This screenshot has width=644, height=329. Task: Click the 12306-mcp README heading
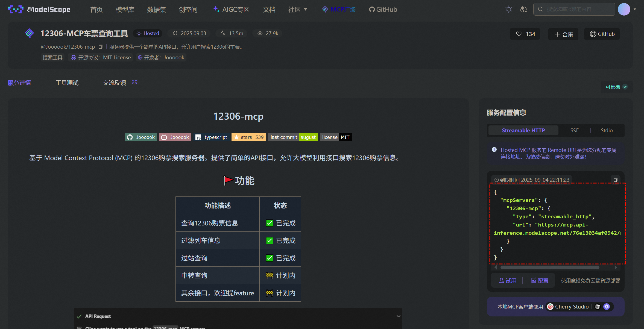238,116
